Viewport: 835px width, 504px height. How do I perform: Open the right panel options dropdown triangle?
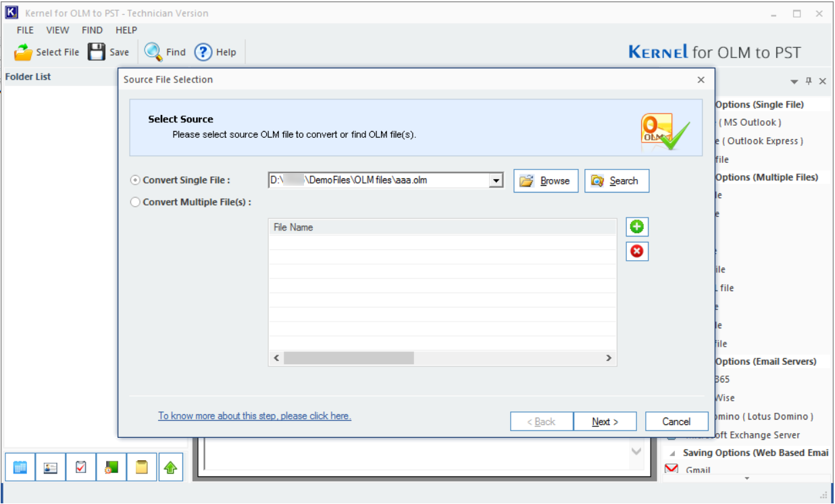tap(794, 82)
